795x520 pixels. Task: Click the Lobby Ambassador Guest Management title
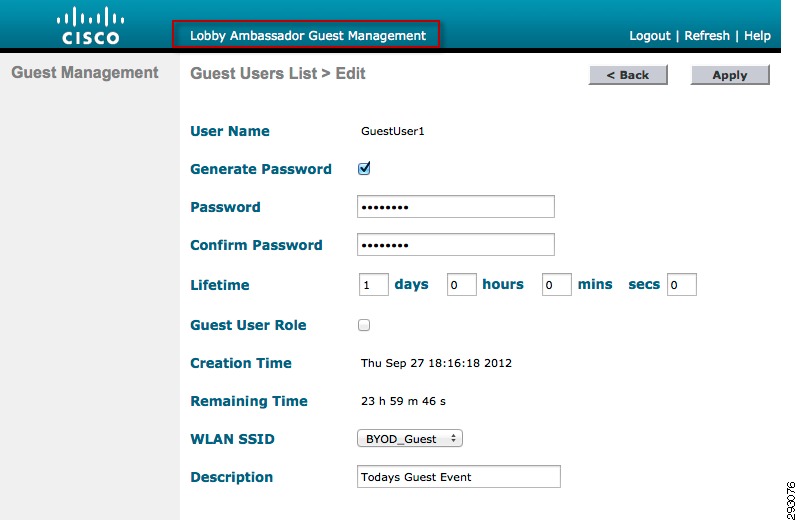(x=308, y=36)
